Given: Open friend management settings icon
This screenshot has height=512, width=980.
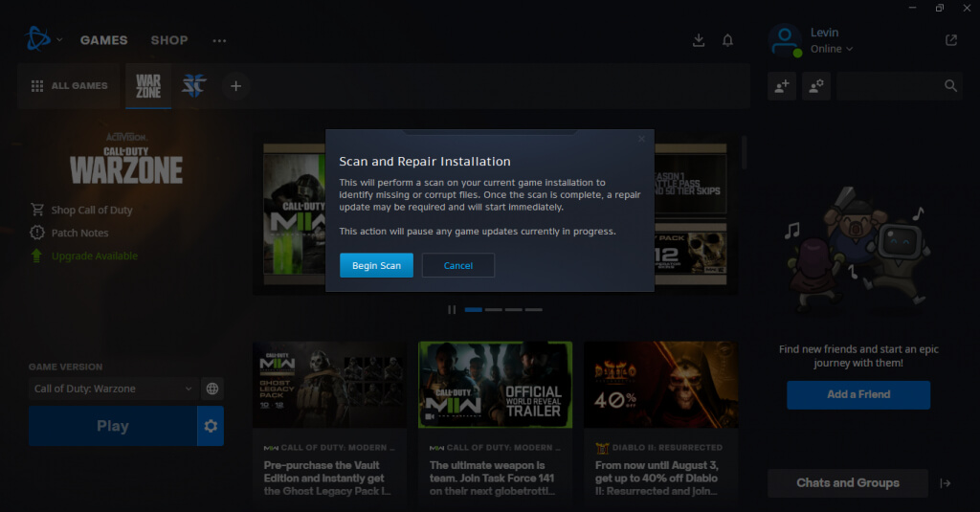Looking at the screenshot, I should click(816, 86).
